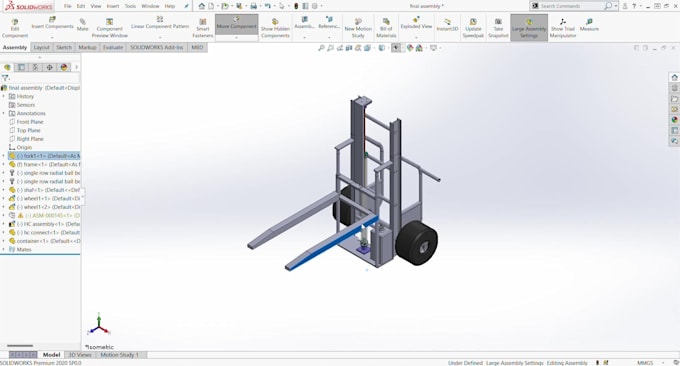This screenshot has width=680, height=366.
Task: Create a New Motion Study
Action: tap(358, 28)
